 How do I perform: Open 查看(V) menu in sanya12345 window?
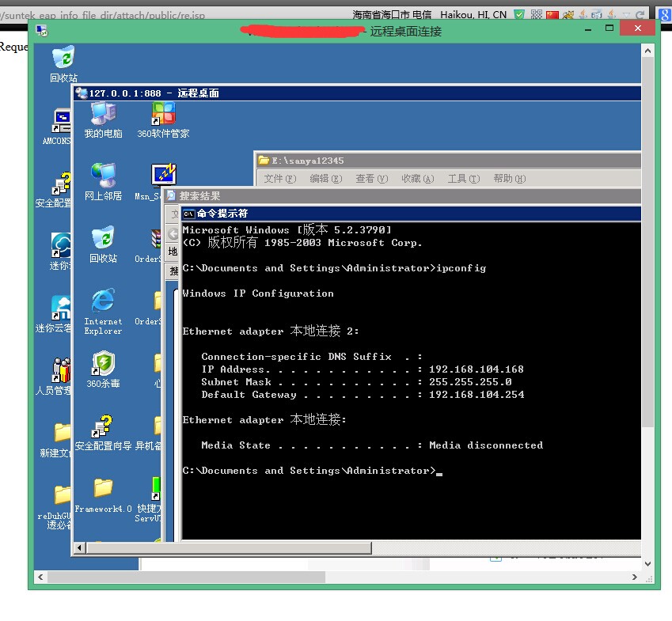click(x=371, y=179)
